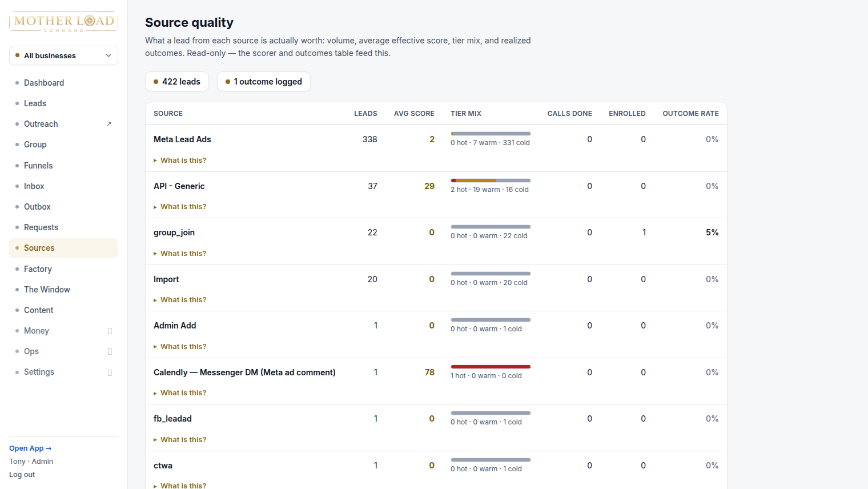The height and width of the screenshot is (489, 868).
Task: Expand 'What is this?' under Import
Action: [x=180, y=300]
